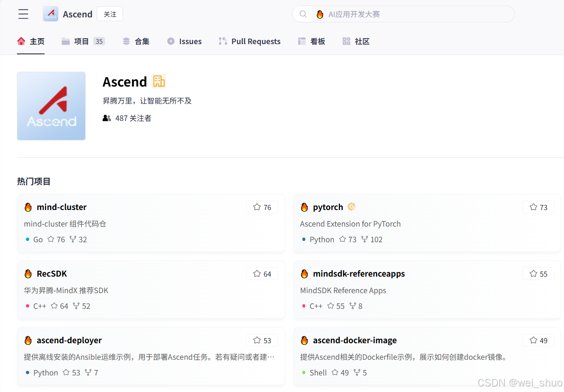
Task: Click the flame icon beside ascend-docker-image
Action: pyautogui.click(x=304, y=340)
